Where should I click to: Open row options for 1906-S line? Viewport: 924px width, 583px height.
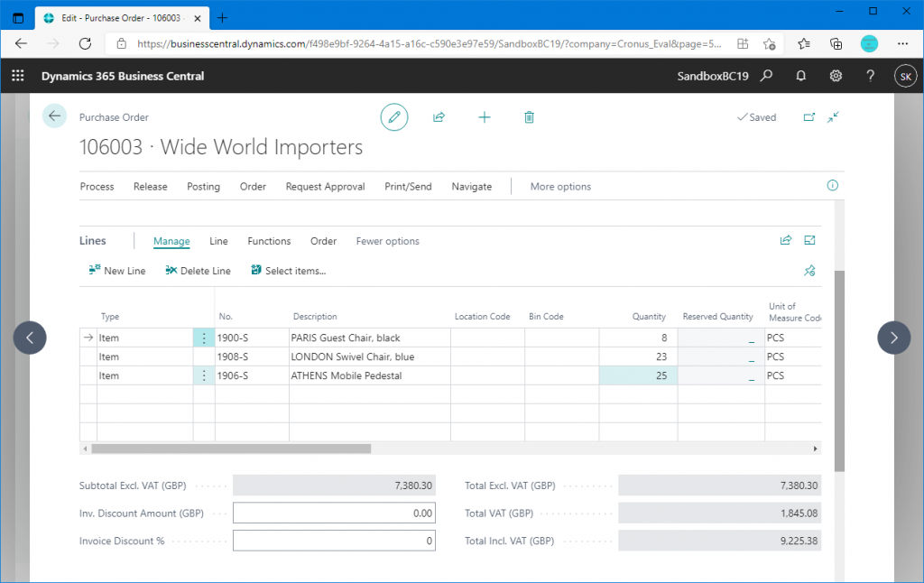coord(204,375)
